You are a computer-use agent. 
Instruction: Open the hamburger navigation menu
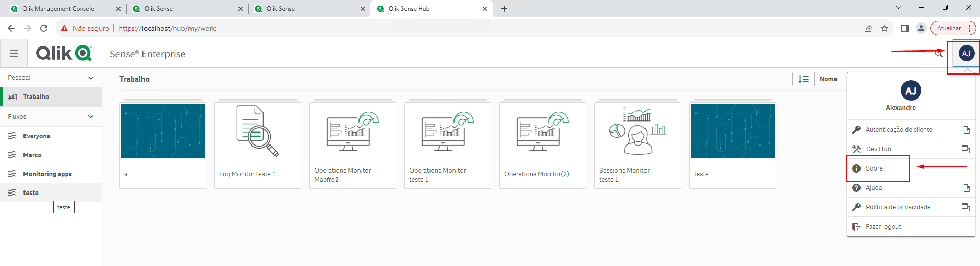click(14, 53)
